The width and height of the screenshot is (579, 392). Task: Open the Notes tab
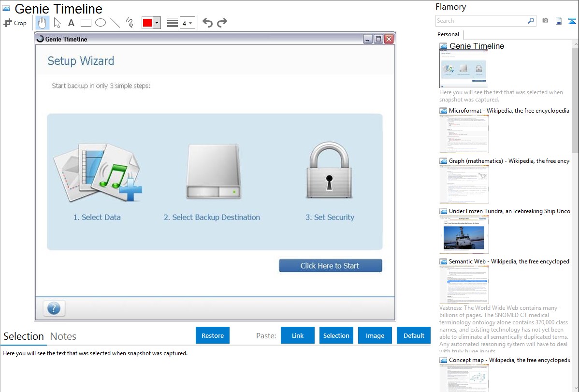click(63, 336)
